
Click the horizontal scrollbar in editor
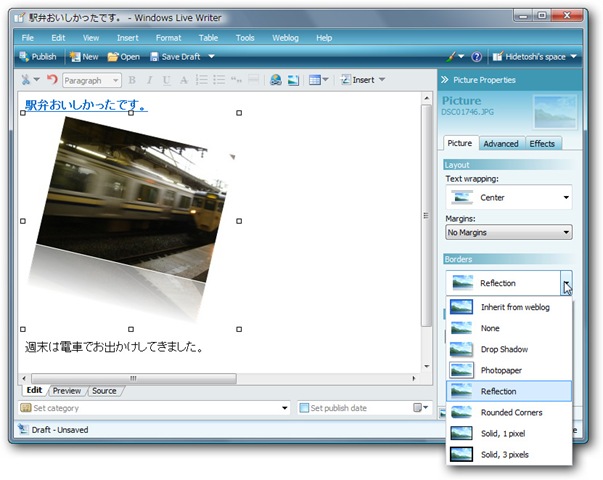click(x=130, y=379)
